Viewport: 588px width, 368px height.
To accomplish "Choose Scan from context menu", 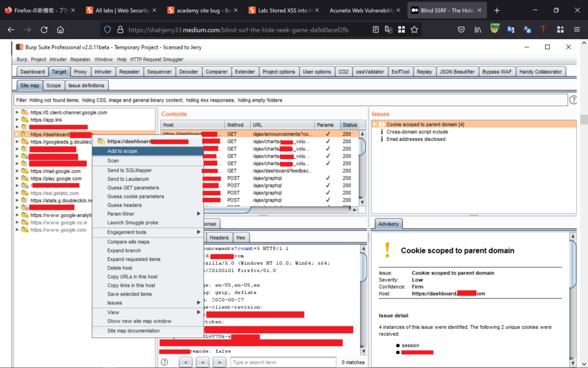I will (x=148, y=160).
